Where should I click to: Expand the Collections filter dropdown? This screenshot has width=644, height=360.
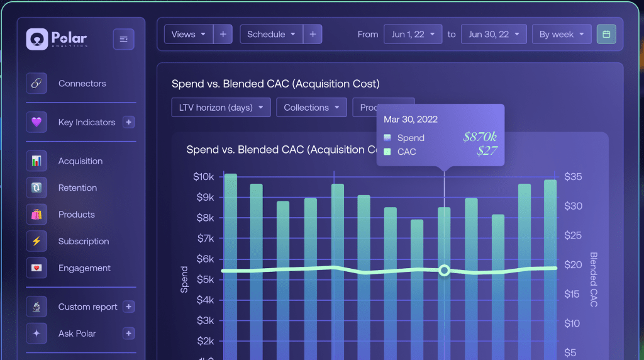click(x=311, y=107)
